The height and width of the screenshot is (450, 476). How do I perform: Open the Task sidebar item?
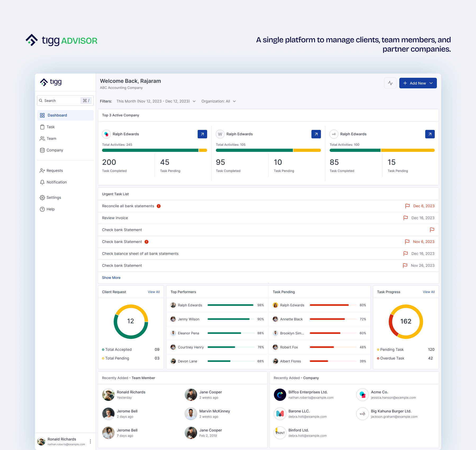(65, 127)
